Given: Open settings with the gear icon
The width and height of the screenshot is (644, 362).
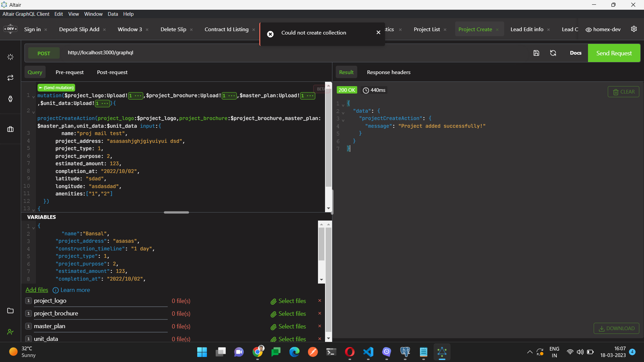Looking at the screenshot, I should [x=634, y=29].
